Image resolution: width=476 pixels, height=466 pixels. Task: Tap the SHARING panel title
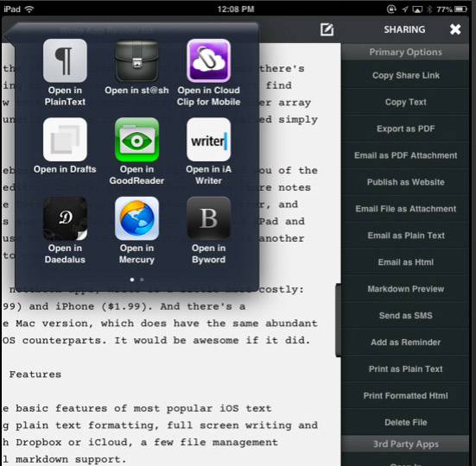coord(404,29)
